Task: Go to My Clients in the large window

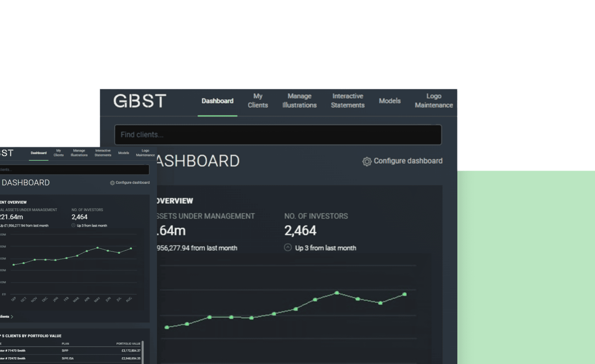Action: click(x=258, y=101)
